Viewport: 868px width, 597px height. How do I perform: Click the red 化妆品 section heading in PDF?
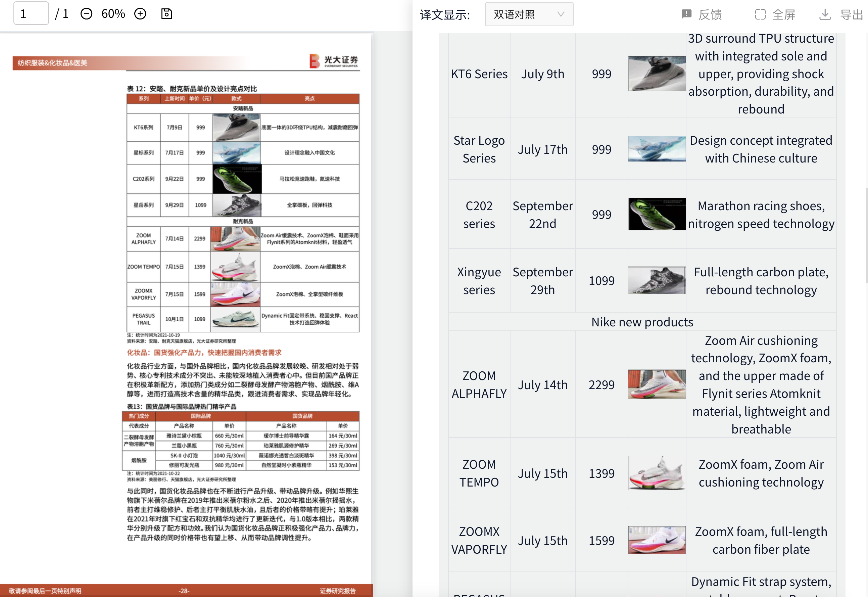[x=204, y=352]
